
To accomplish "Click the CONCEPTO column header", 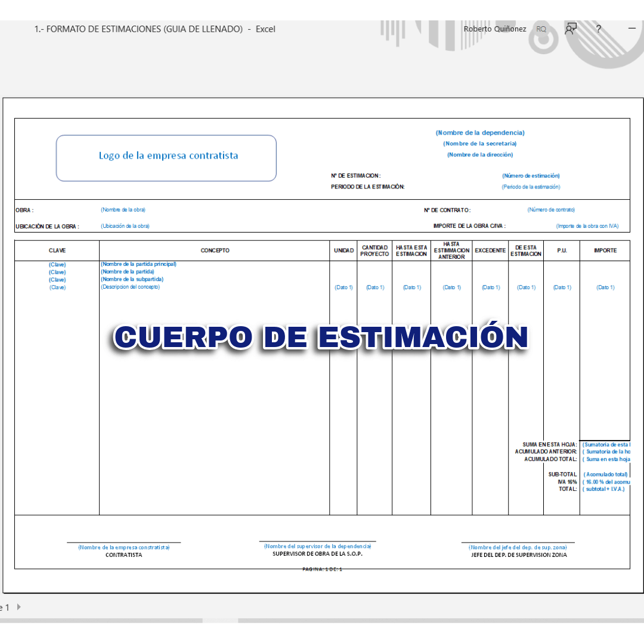I will tap(215, 251).
